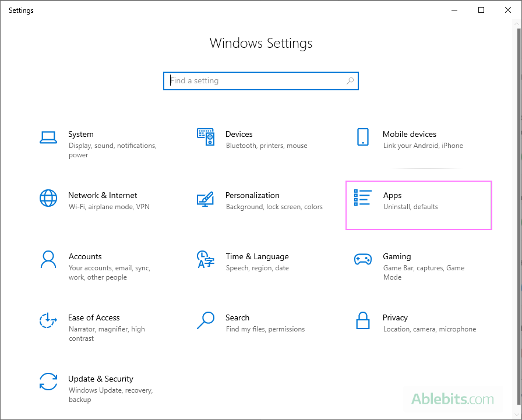Open the Personalization paintbrush icon
Screen dimensions: 522x420
pos(206,199)
